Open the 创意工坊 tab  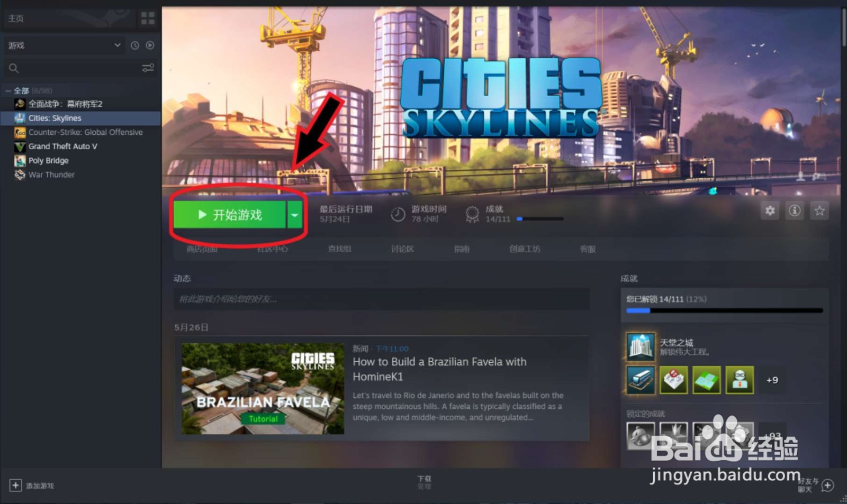(525, 249)
